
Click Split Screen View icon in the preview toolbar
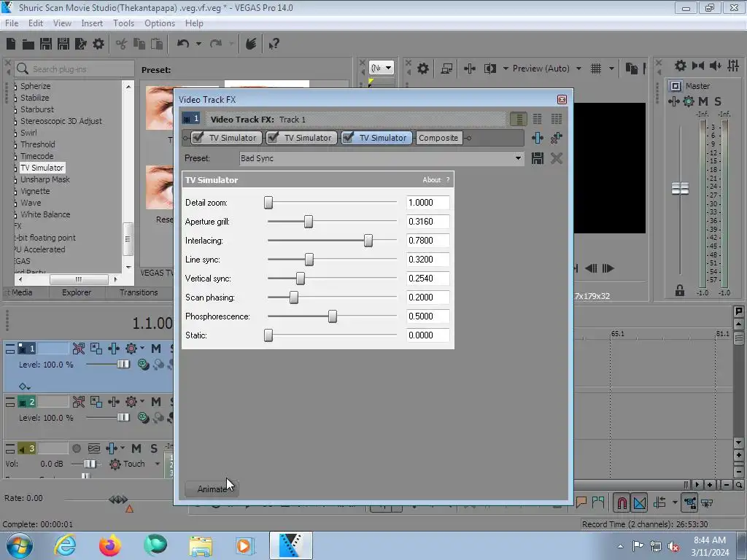click(489, 69)
